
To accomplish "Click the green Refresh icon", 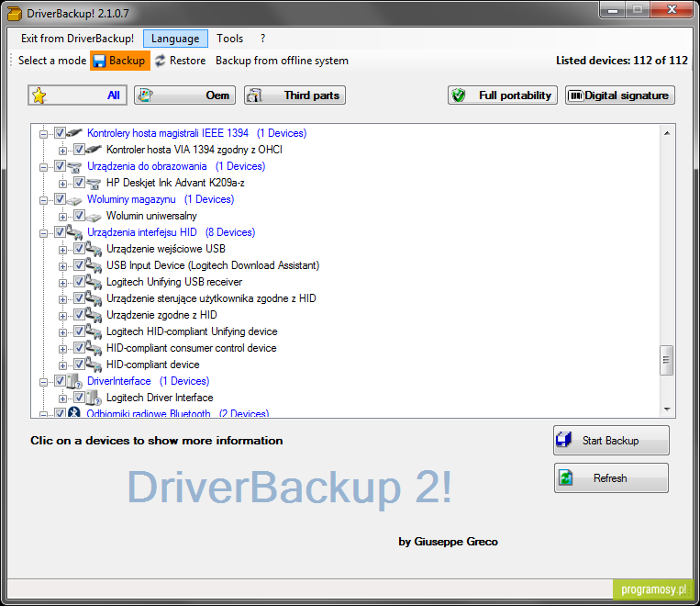I will pyautogui.click(x=566, y=477).
